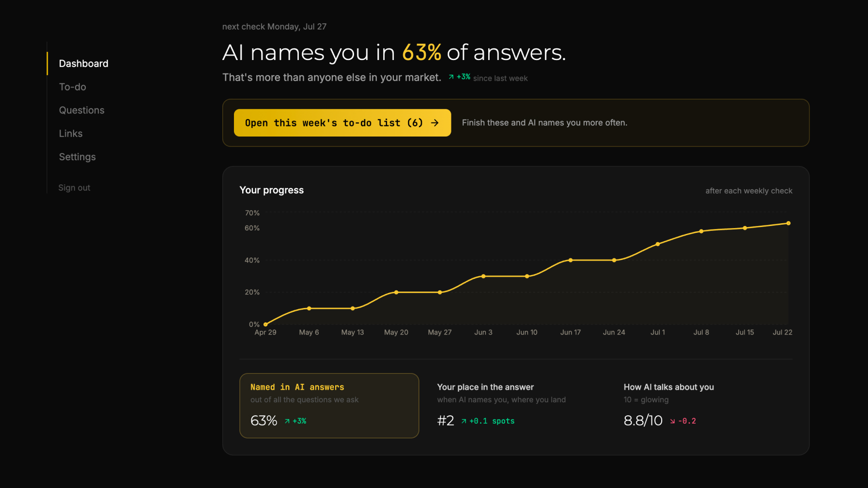Viewport: 868px width, 488px height.
Task: Select the Your place in the answer metric
Action: [x=516, y=405]
